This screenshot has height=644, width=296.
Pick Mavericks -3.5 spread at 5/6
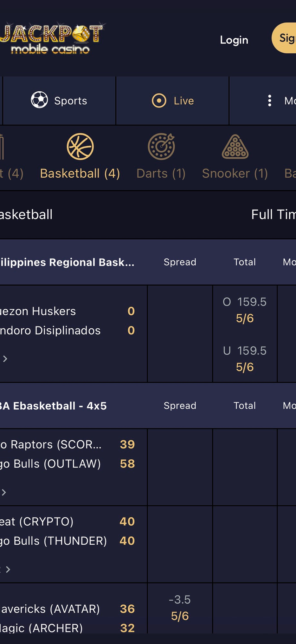tap(180, 608)
